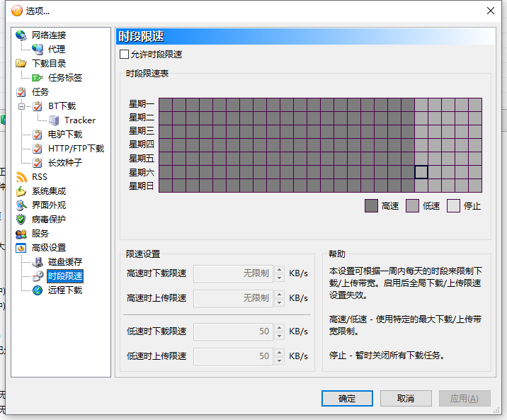507x420 pixels.
Task: Click the 取消 button
Action: (x=406, y=398)
